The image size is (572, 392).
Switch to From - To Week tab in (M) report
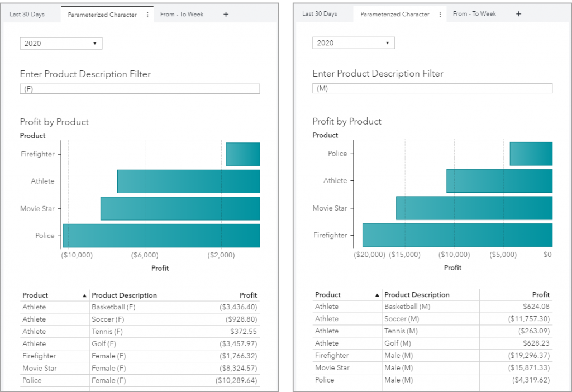click(x=474, y=14)
